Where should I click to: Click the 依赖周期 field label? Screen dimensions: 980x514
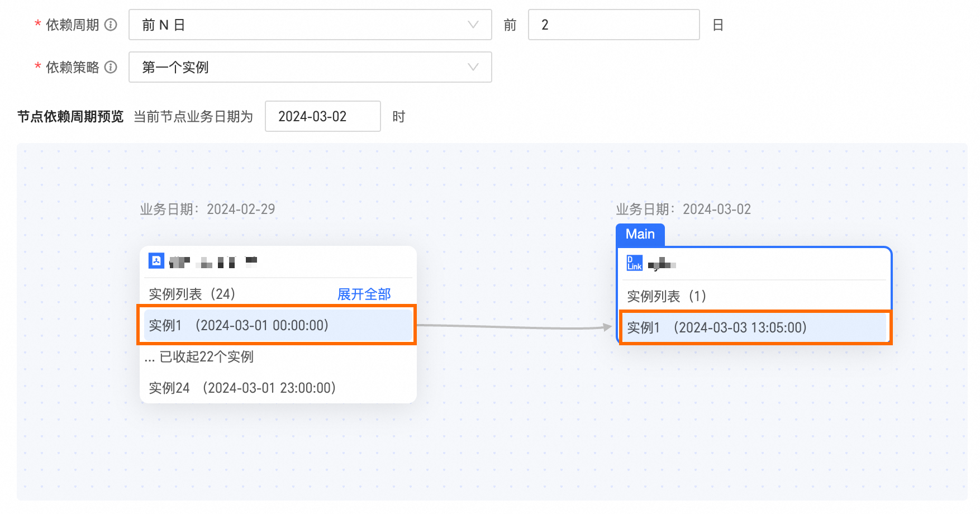click(73, 25)
